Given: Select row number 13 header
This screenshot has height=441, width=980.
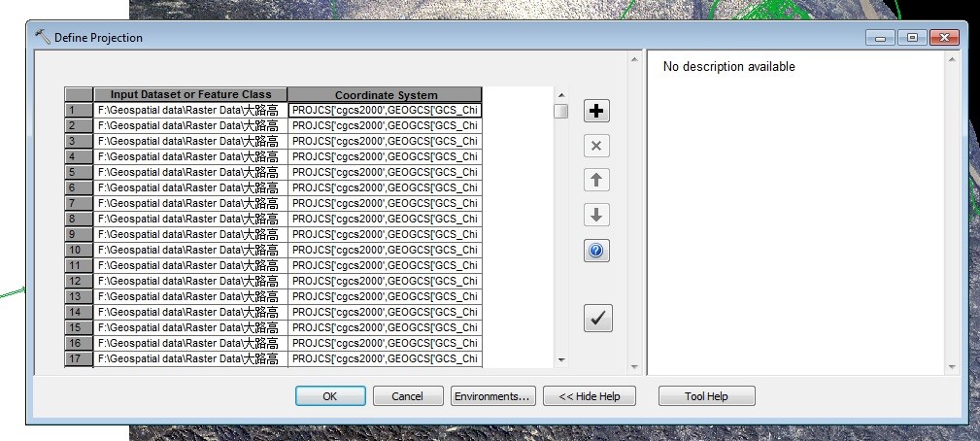Looking at the screenshot, I should coord(79,296).
